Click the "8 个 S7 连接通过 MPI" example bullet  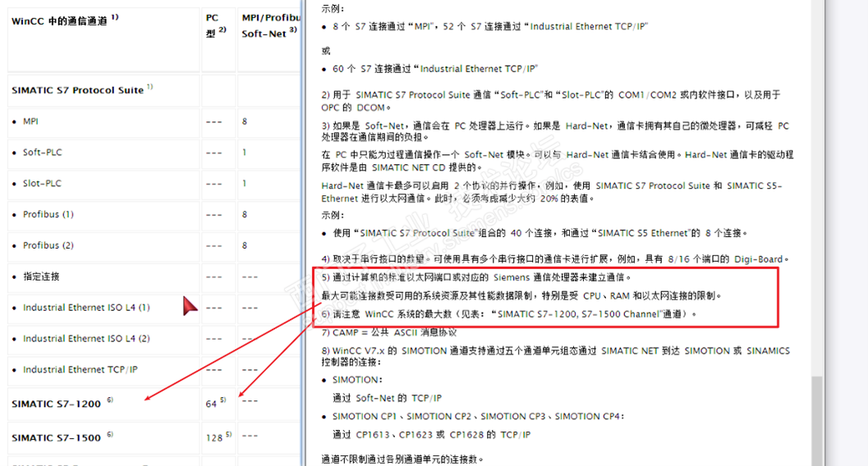tap(490, 26)
